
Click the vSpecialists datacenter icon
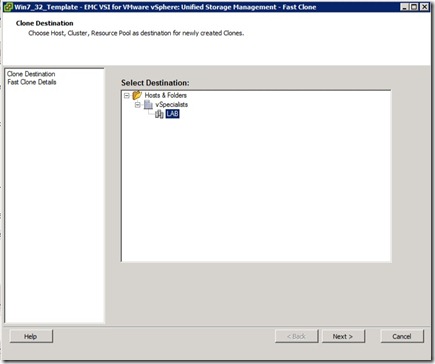[148, 105]
